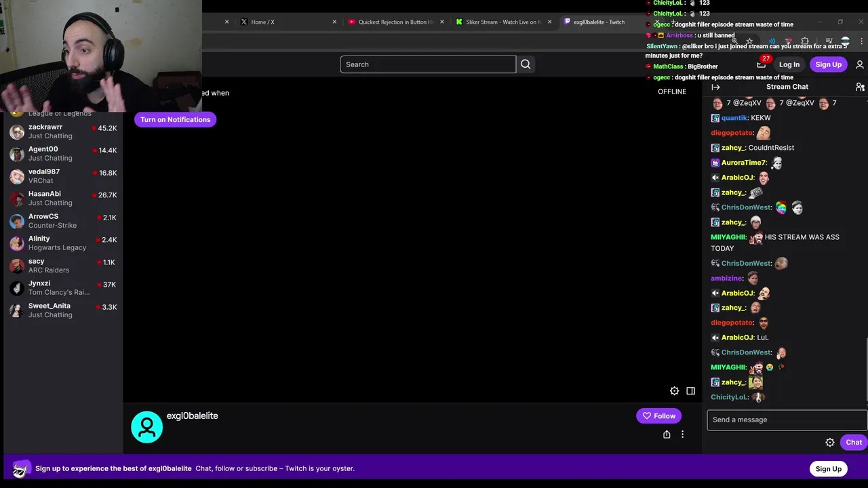Click 'HIS STREAM WAS ASS TODAY' chat message

coord(775,243)
